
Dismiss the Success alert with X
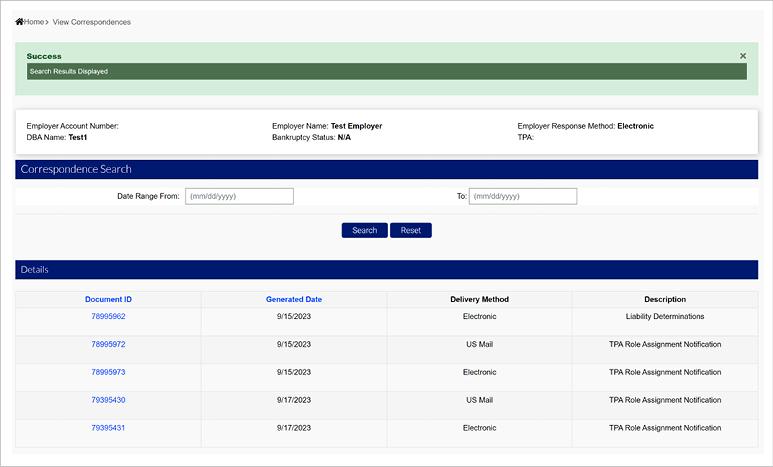[743, 56]
